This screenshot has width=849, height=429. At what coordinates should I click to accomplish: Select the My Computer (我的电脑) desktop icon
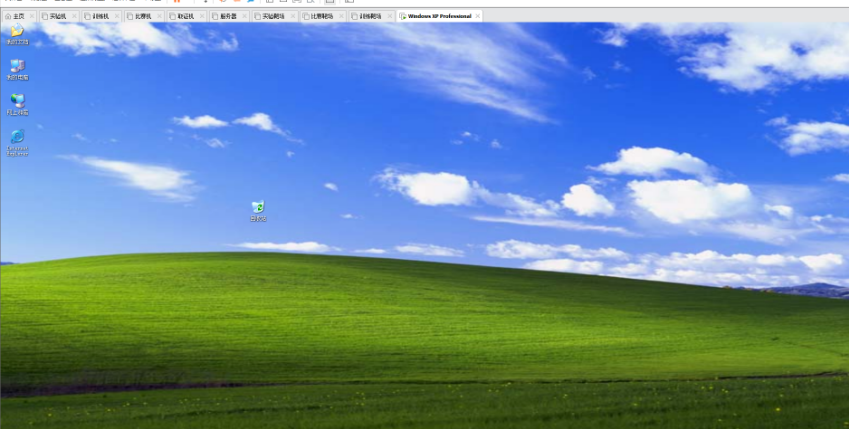[17, 69]
